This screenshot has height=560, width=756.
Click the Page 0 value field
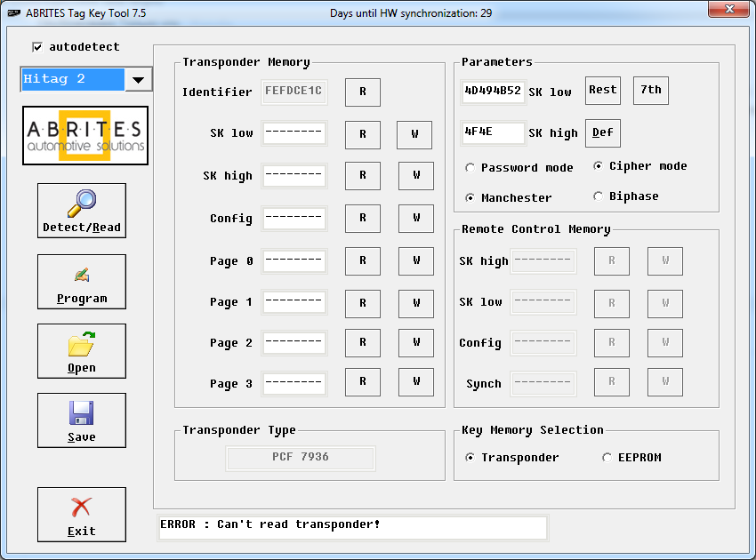(x=294, y=261)
